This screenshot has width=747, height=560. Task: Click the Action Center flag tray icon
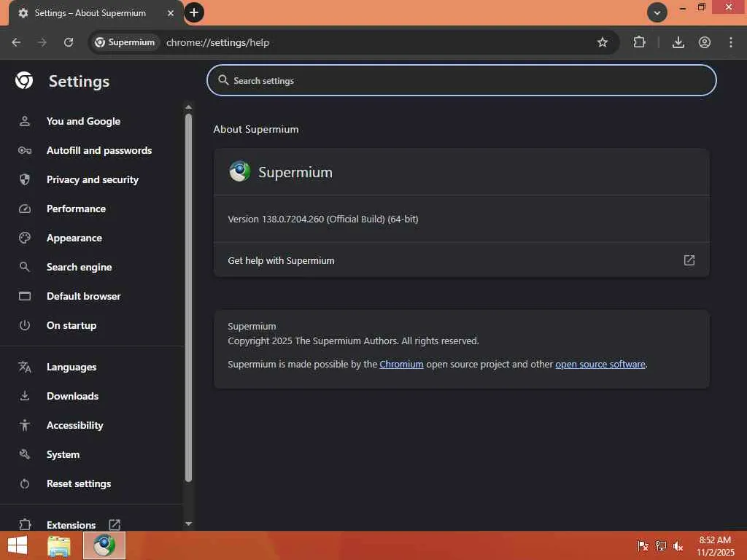(x=643, y=545)
